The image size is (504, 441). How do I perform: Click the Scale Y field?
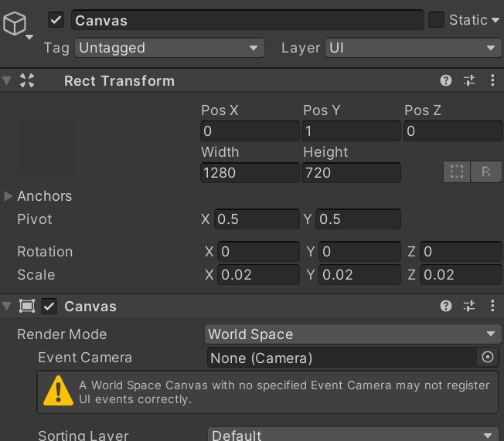(359, 275)
